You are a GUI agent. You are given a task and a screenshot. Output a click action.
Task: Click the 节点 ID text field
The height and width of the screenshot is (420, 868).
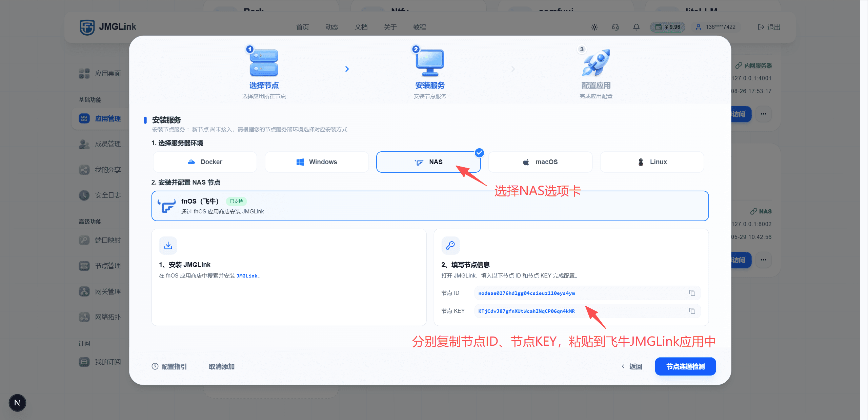pyautogui.click(x=587, y=293)
